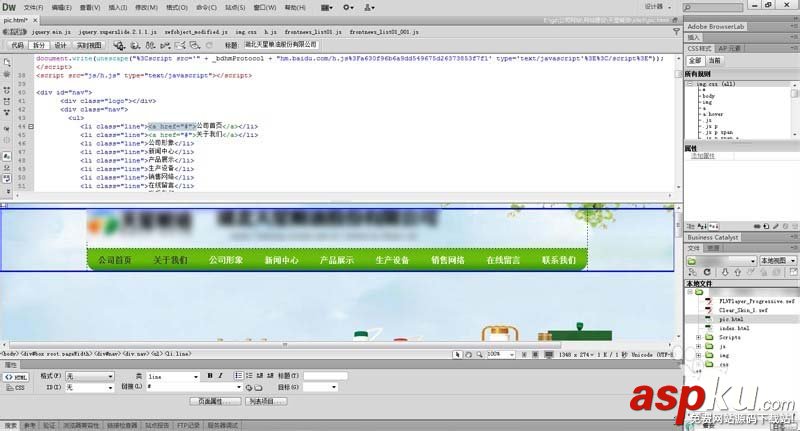800x431 pixels.
Task: Open the ID dropdown in properties
Action: [x=90, y=388]
